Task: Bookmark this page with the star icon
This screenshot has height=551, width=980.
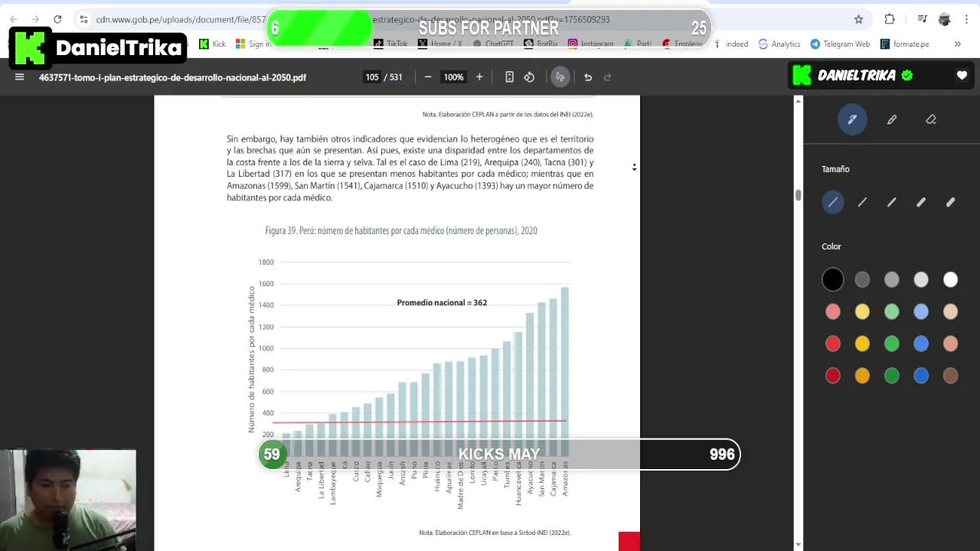Action: [x=859, y=19]
